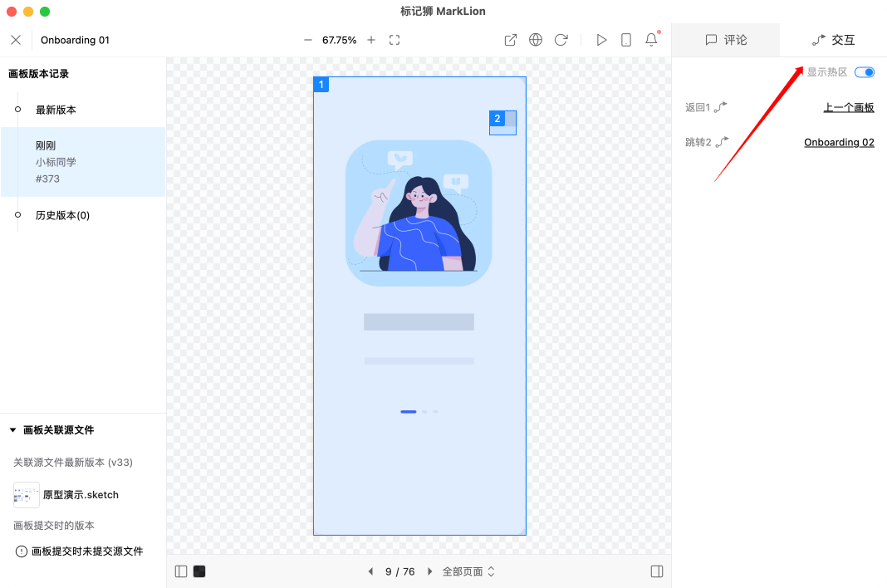The image size is (887, 588).
Task: Click the 上一个画板 link
Action: (849, 107)
